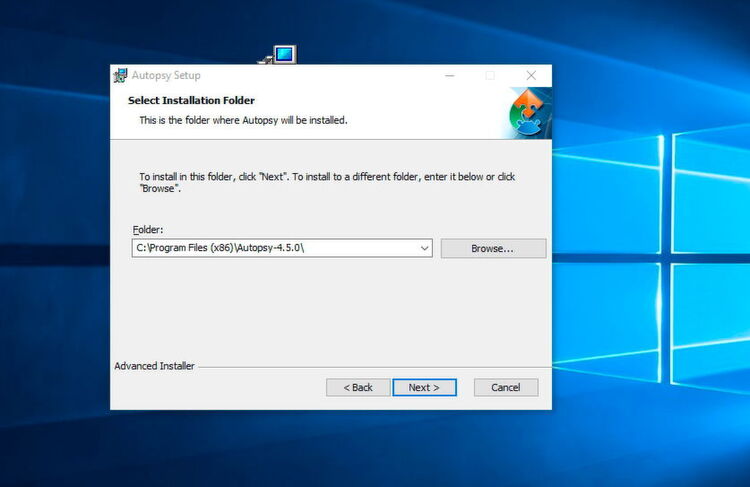This screenshot has height=487, width=750.
Task: Click the Advanced Installer label
Action: pyautogui.click(x=154, y=366)
